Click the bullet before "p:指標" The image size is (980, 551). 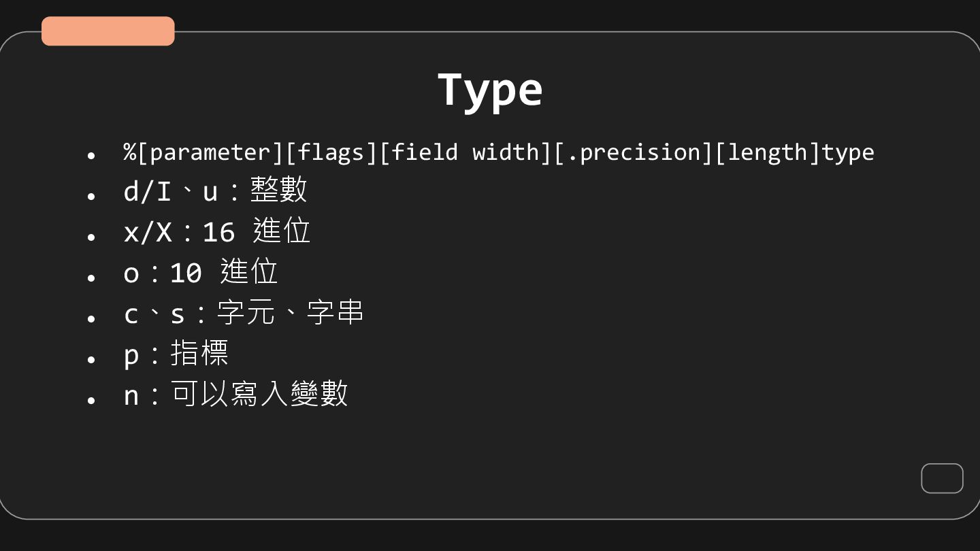click(91, 359)
